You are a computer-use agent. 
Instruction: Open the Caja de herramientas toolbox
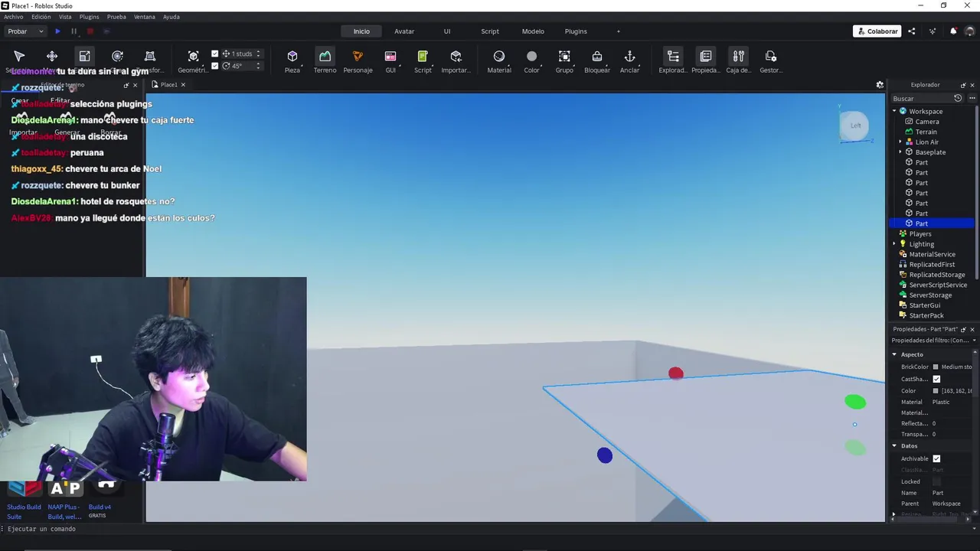[x=738, y=60]
